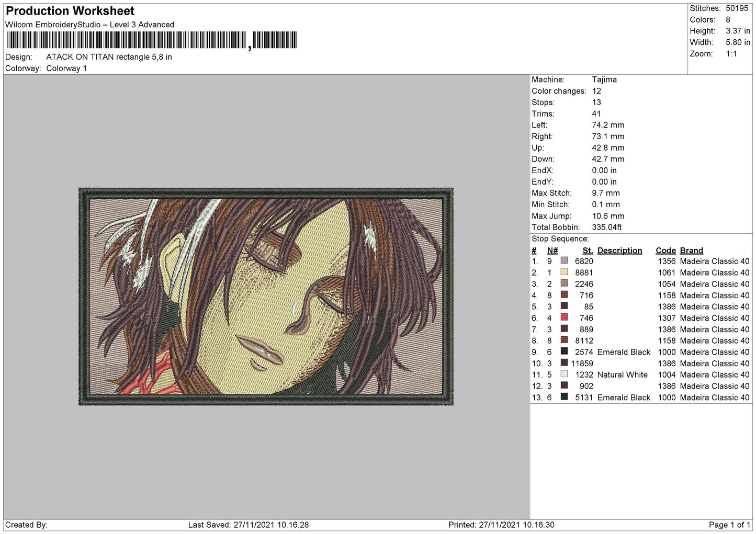Screen dimensions: 756x534
Task: Select the swatch for stop 13
Action: tap(564, 397)
